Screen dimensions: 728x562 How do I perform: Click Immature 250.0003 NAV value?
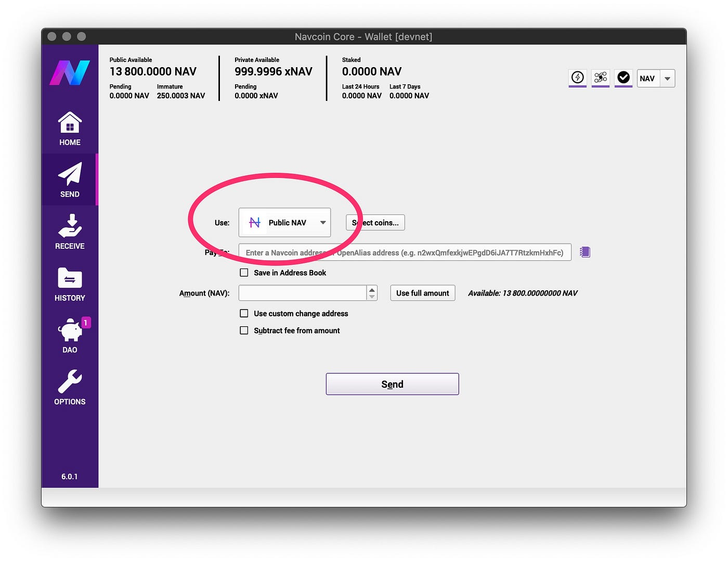[181, 96]
